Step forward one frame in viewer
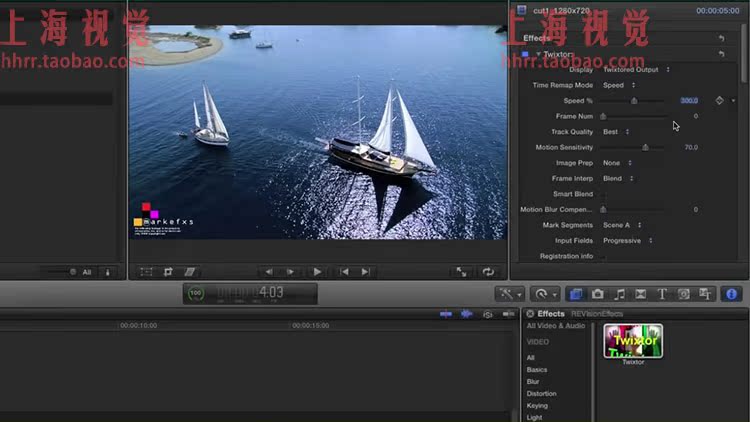Image resolution: width=750 pixels, height=422 pixels. point(290,272)
